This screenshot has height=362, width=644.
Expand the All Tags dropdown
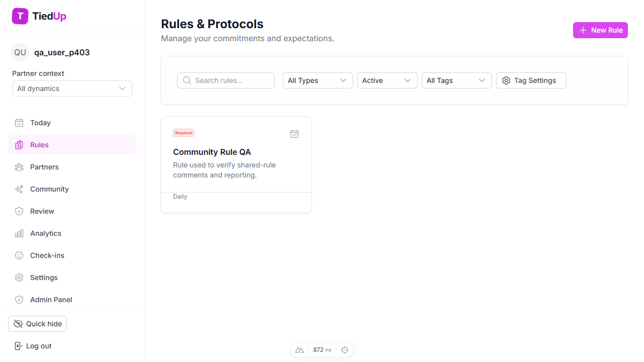click(x=456, y=80)
